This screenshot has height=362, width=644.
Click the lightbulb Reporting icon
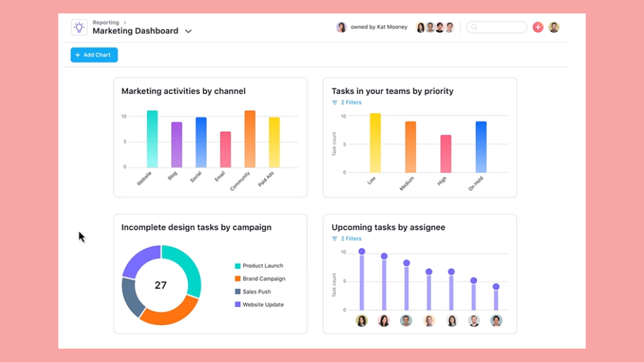[79, 27]
